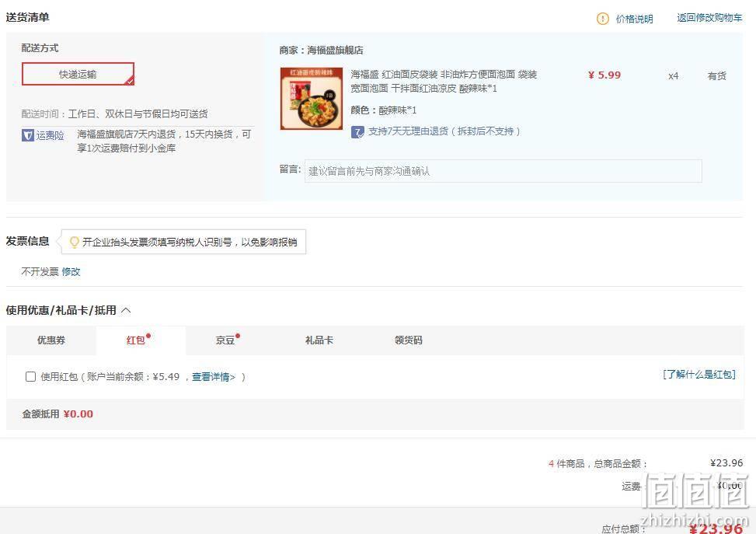The height and width of the screenshot is (534, 756).
Task: Click the 有货 stock status text
Action: tap(716, 75)
